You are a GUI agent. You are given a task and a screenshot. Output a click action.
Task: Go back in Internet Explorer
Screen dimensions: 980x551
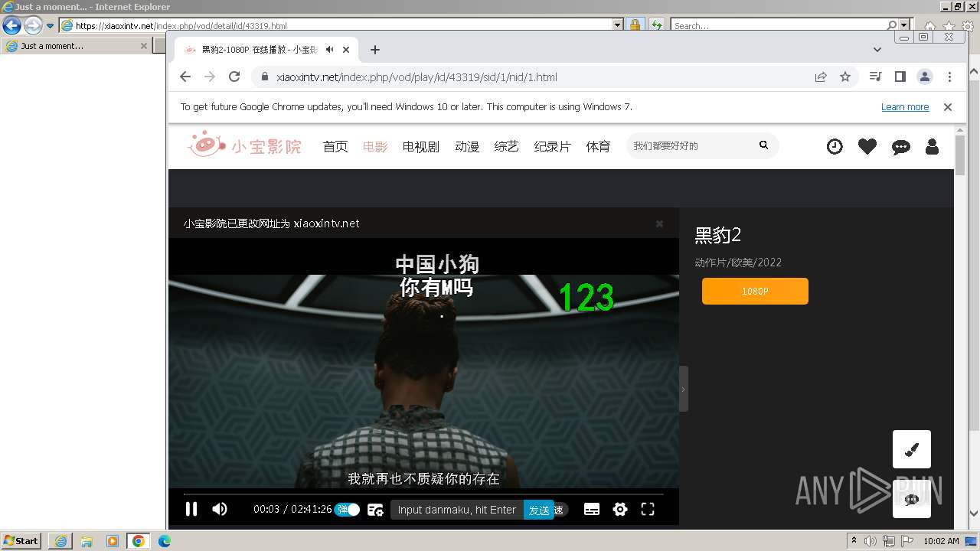pyautogui.click(x=11, y=25)
